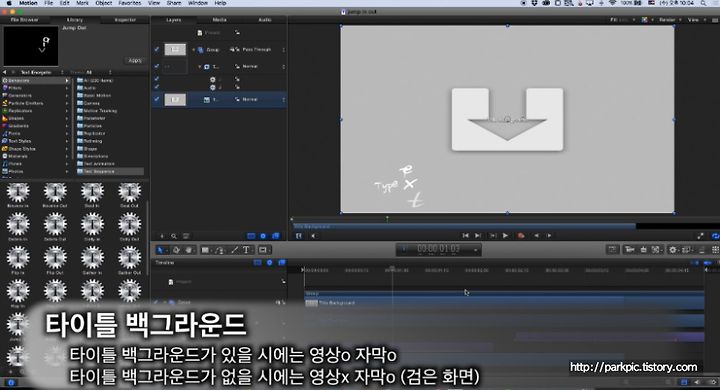Select the Gather In text behavior

tap(92, 259)
